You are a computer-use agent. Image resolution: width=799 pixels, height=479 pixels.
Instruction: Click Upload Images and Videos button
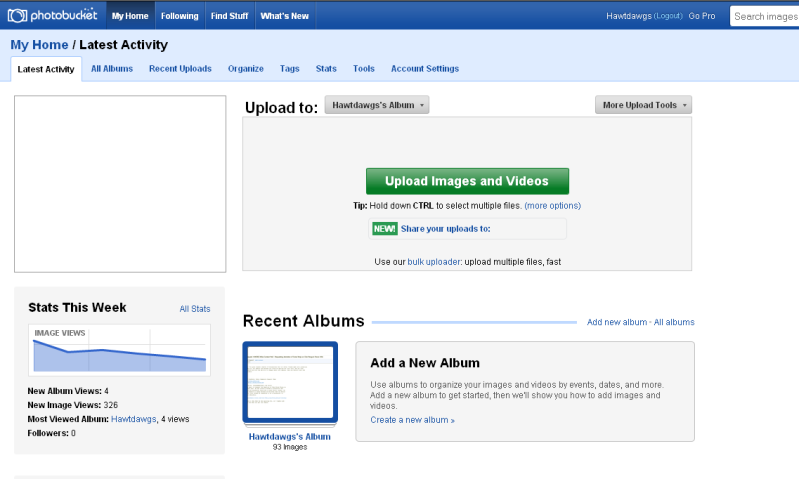[467, 181]
